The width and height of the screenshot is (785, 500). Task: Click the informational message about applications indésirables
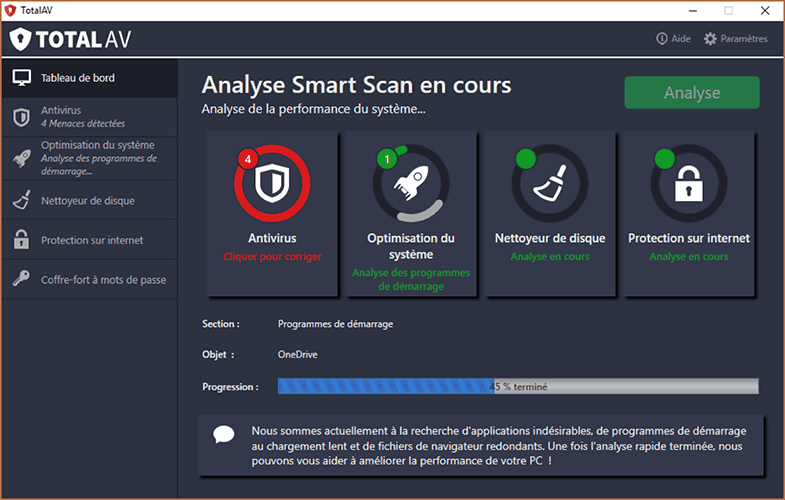499,445
